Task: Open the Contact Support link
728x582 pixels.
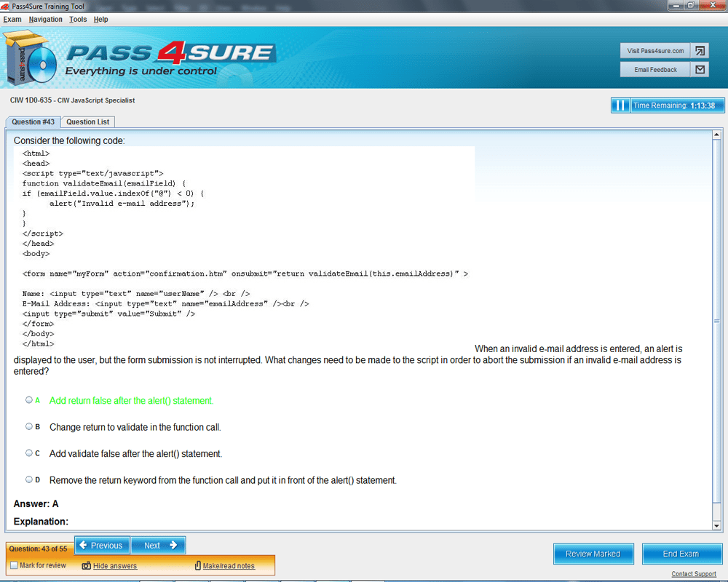Action: [x=694, y=574]
